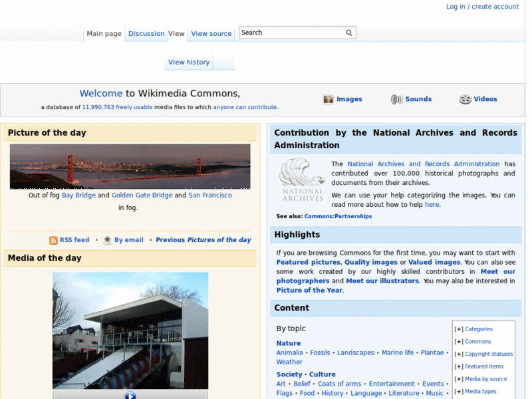
Task: Open the Valued images link
Action: [x=434, y=262]
